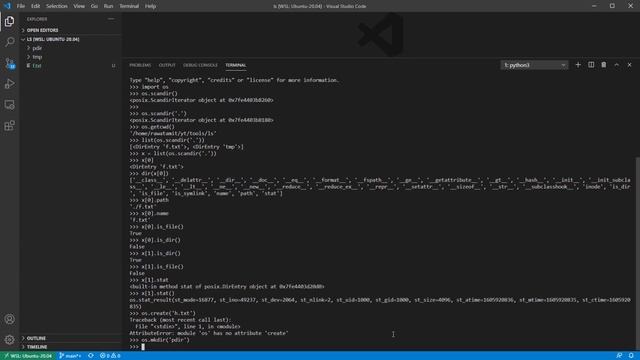Open the File menu

(21, 6)
